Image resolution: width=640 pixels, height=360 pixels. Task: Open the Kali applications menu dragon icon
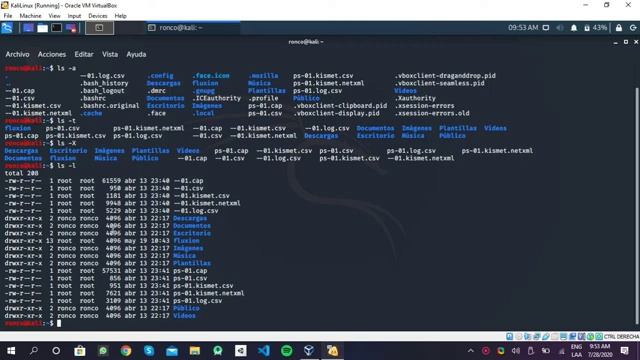pos(7,28)
